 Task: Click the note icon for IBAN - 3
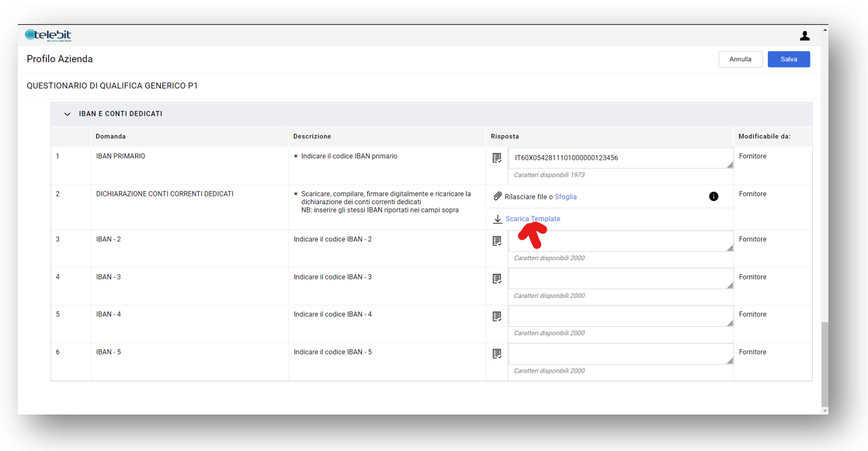click(x=497, y=279)
